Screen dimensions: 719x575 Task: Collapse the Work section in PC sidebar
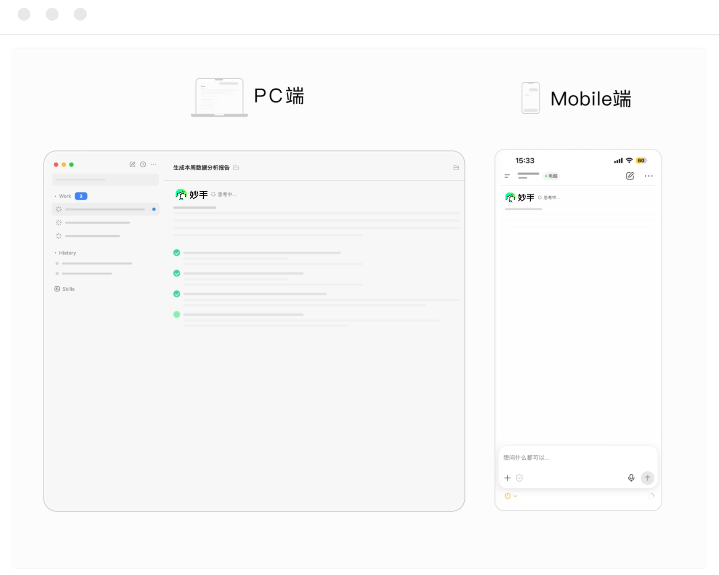tap(55, 196)
